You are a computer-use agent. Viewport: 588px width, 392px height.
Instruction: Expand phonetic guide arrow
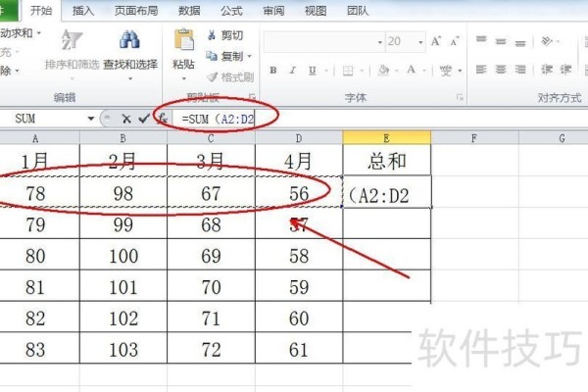pyautogui.click(x=460, y=71)
